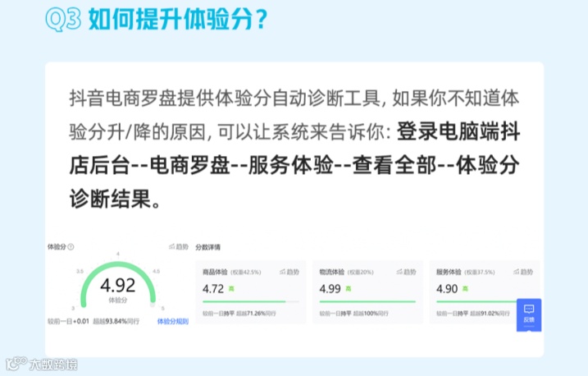Open the blue 反馈 feedback button
The height and width of the screenshot is (376, 588).
coord(529,314)
